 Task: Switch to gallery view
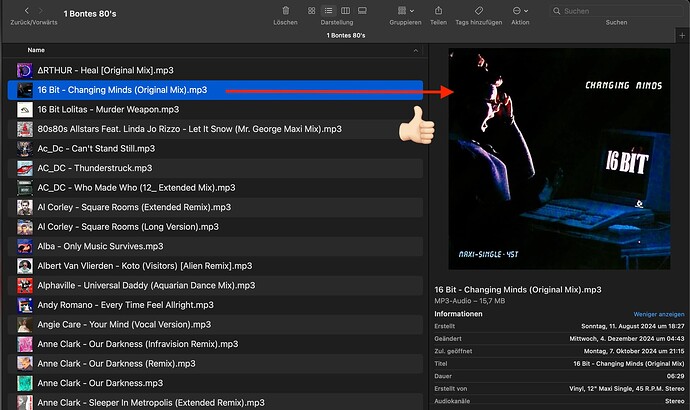pos(362,11)
